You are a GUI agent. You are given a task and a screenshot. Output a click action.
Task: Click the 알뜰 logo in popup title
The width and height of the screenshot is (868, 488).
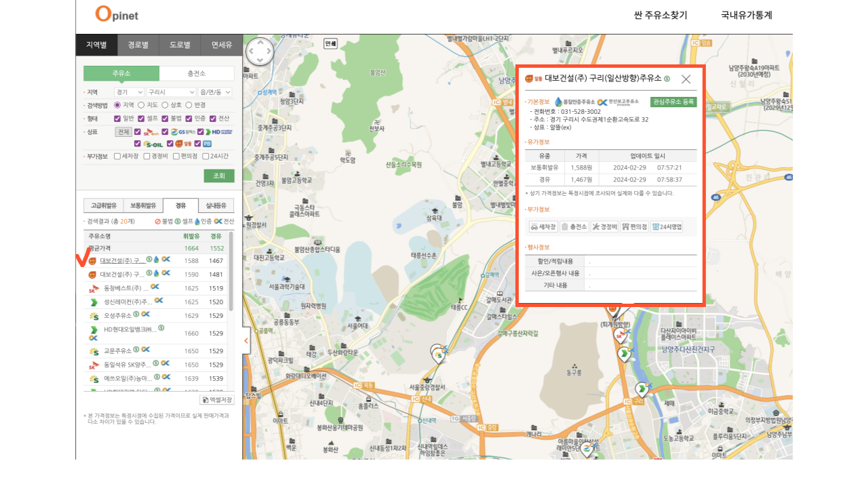tap(534, 79)
